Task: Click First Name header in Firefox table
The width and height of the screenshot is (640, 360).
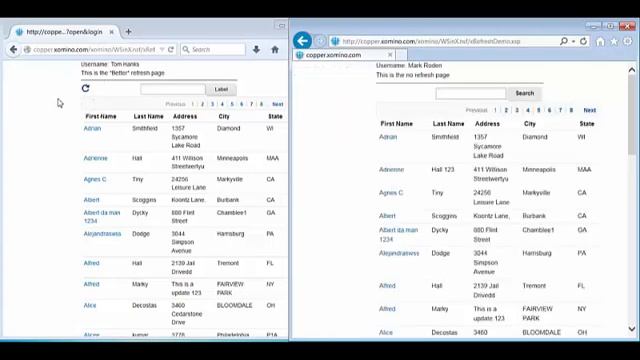Action: 101,116
